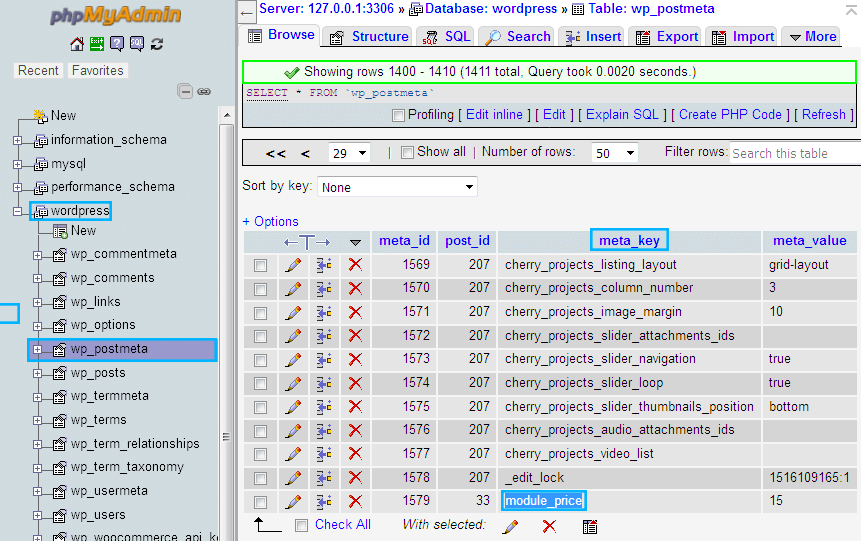Delete row 1575 with the red X
This screenshot has height=541, width=861.
pos(355,406)
